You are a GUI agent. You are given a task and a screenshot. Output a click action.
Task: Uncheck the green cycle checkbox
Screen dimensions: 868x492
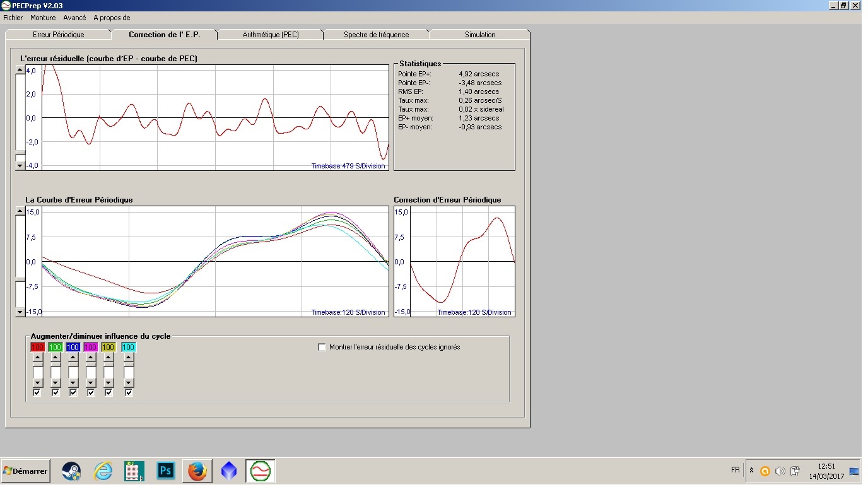(56, 392)
